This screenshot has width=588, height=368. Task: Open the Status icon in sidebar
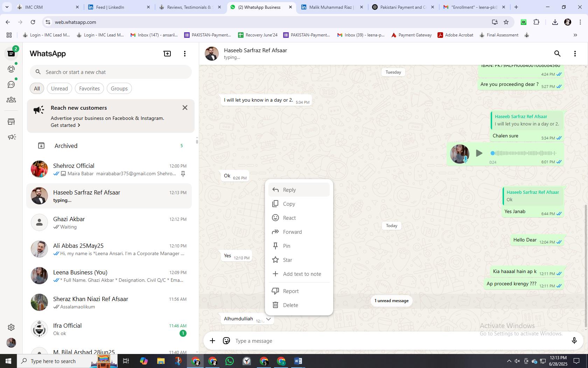[x=11, y=69]
